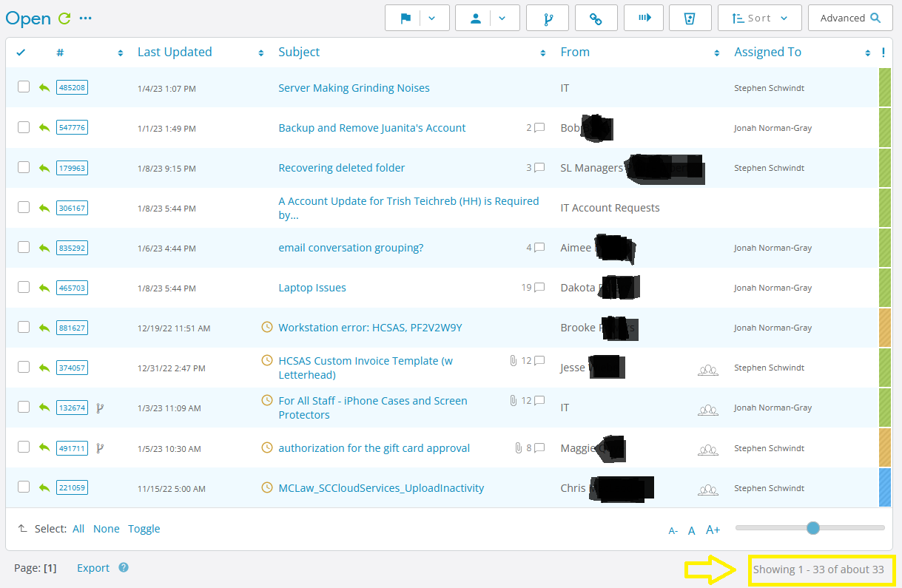The width and height of the screenshot is (902, 588).
Task: Expand the flag button dropdown arrow
Action: pos(434,18)
